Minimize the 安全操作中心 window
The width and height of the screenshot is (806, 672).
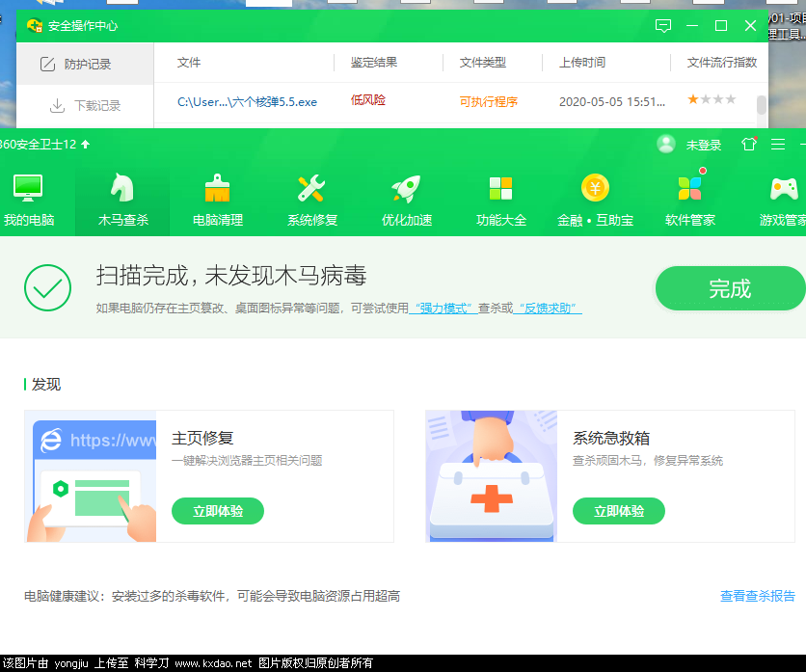692,25
